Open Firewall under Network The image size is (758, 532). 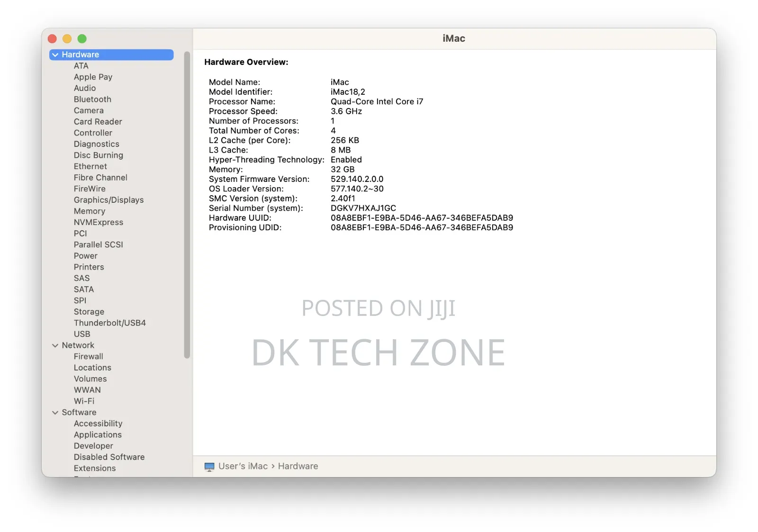pyautogui.click(x=88, y=357)
